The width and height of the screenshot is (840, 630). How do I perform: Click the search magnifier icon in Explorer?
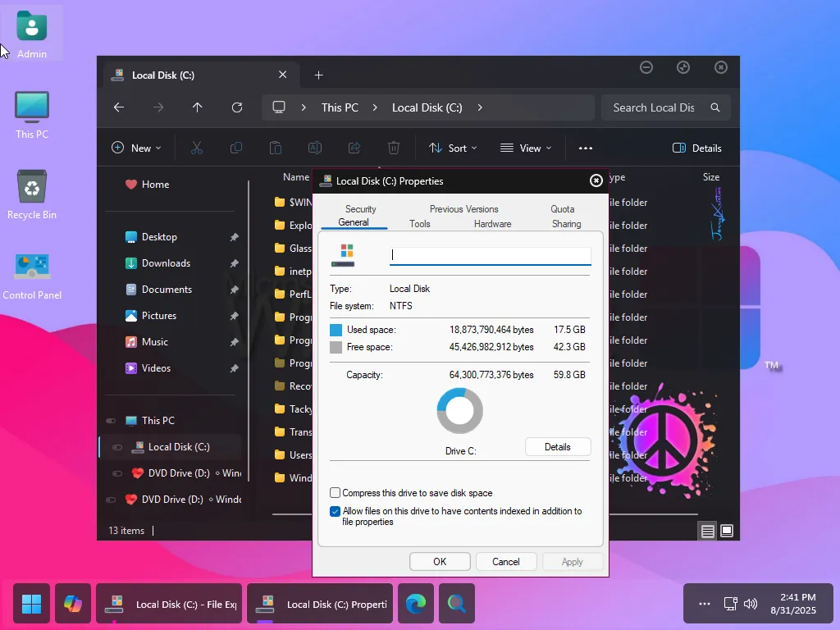(x=715, y=107)
